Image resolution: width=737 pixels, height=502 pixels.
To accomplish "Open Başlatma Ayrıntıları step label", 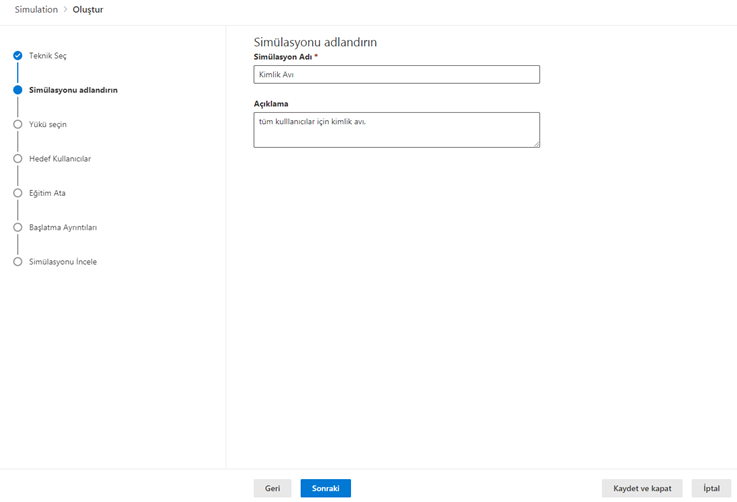I will pyautogui.click(x=63, y=227).
